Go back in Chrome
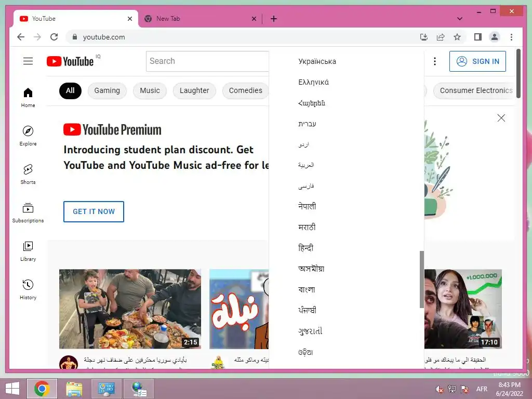The height and width of the screenshot is (399, 532). (21, 37)
